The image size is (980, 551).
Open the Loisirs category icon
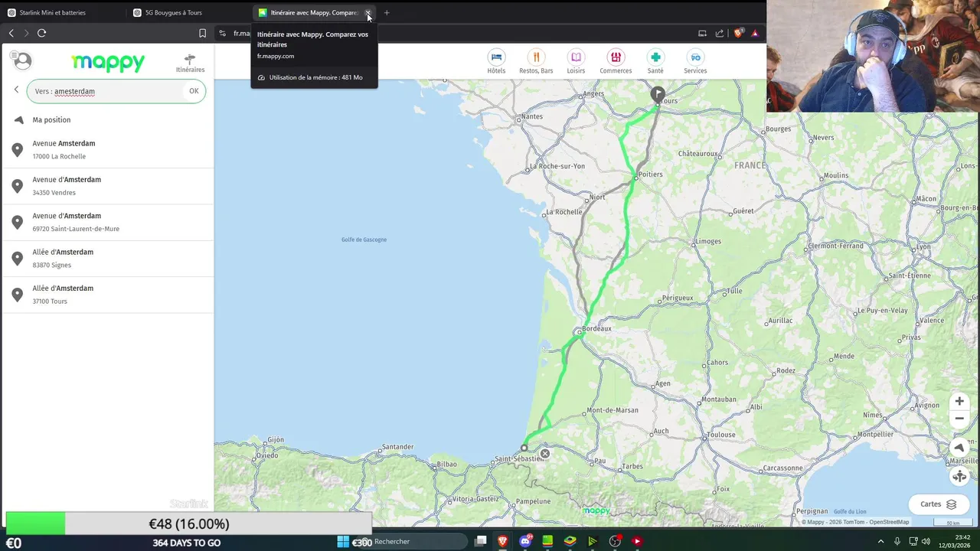coord(576,57)
